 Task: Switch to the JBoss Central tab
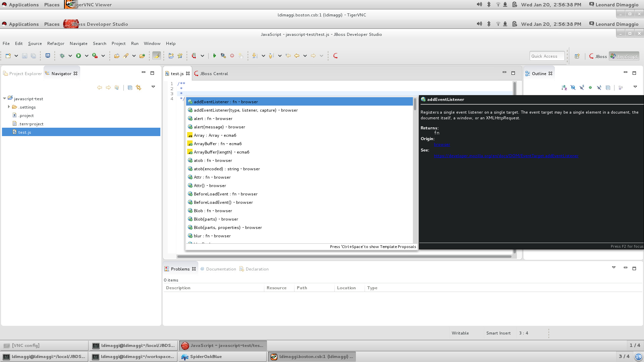click(x=214, y=74)
